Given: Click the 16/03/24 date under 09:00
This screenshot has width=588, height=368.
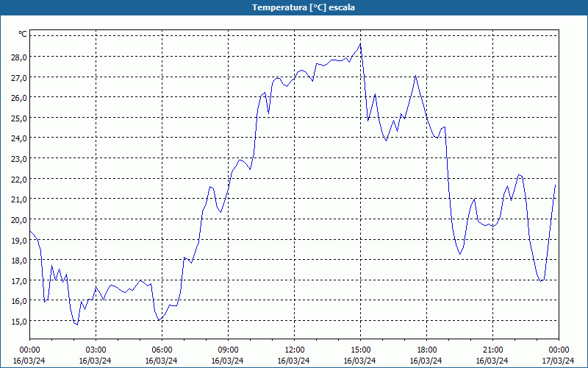Looking at the screenshot, I should coord(227,361).
